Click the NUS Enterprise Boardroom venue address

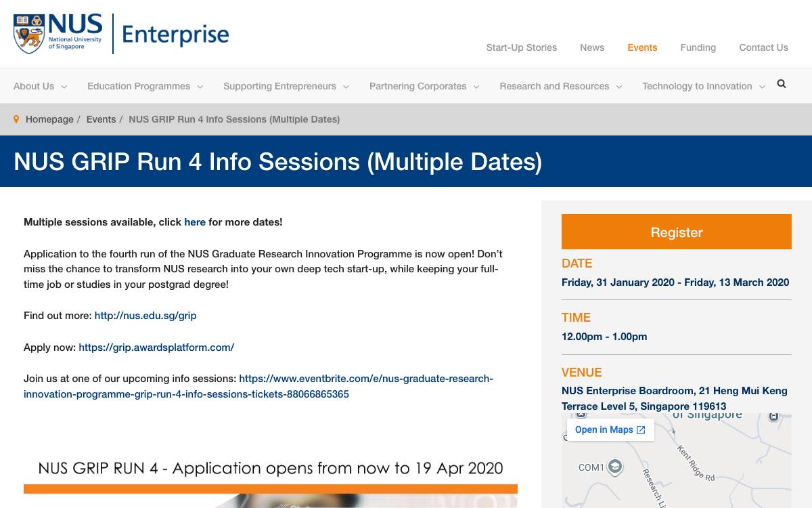pyautogui.click(x=675, y=398)
